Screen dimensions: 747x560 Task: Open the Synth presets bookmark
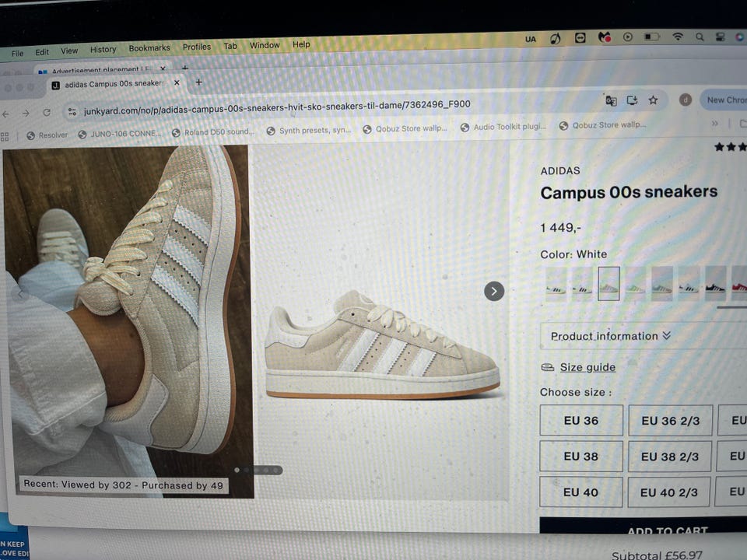(x=309, y=130)
